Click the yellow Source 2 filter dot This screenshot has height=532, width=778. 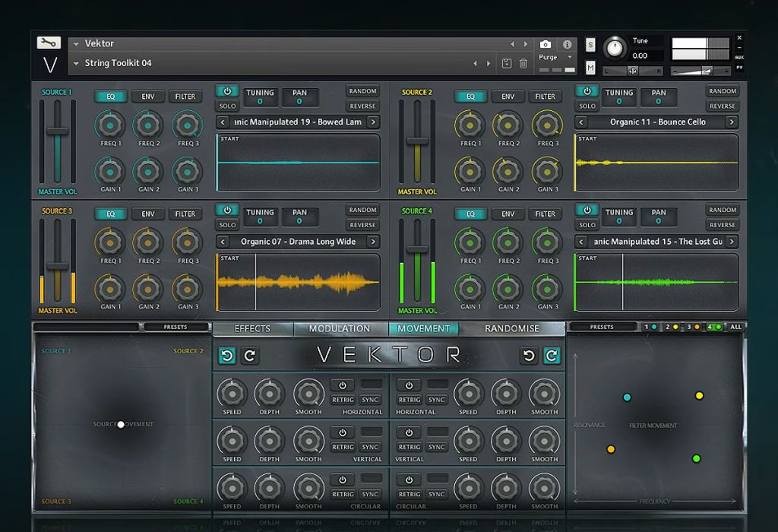coord(699,395)
